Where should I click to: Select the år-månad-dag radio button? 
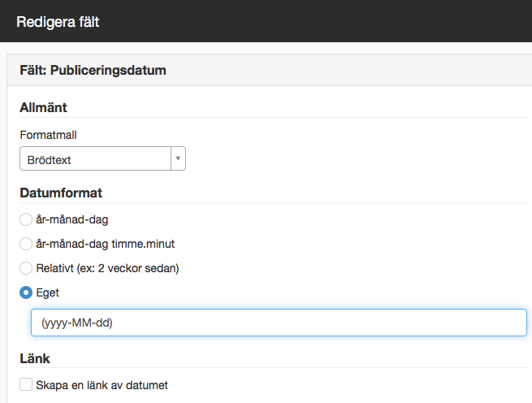26,219
